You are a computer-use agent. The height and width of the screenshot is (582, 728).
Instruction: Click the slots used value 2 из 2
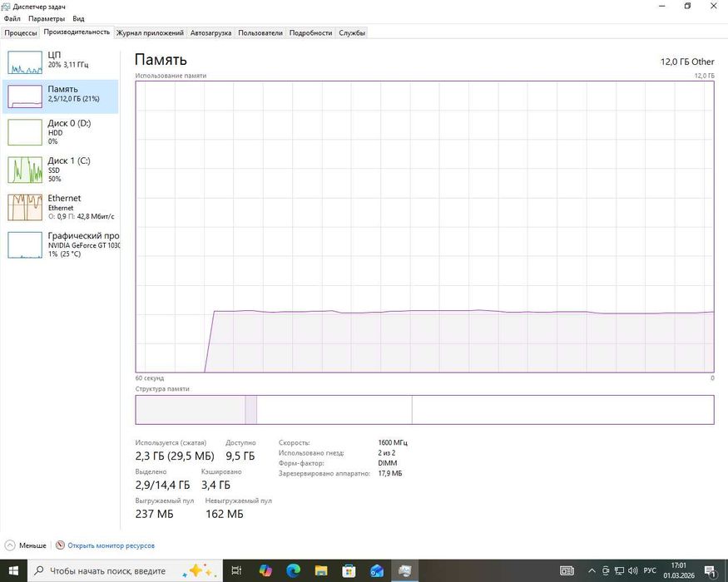click(386, 453)
